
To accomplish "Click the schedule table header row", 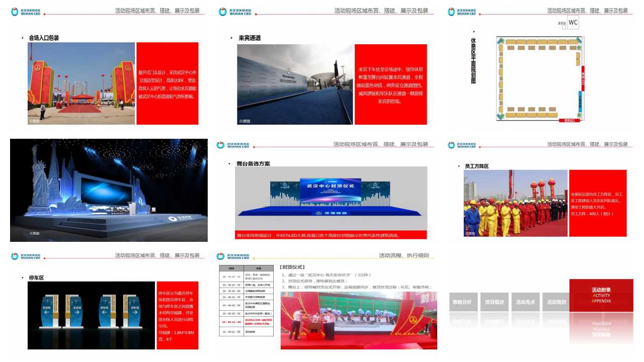I will (246, 268).
